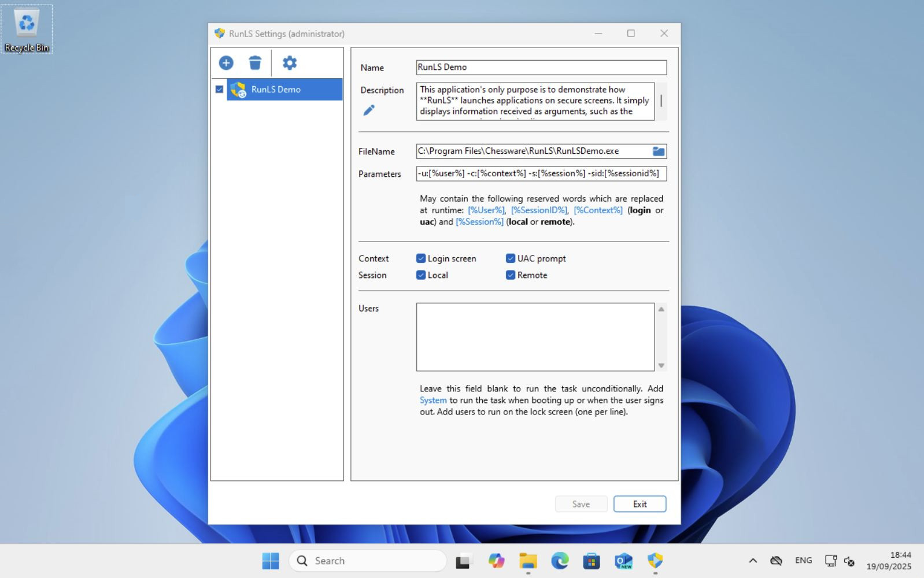Open ENG language input indicator
Viewport: 924px width, 578px height.
click(x=803, y=561)
